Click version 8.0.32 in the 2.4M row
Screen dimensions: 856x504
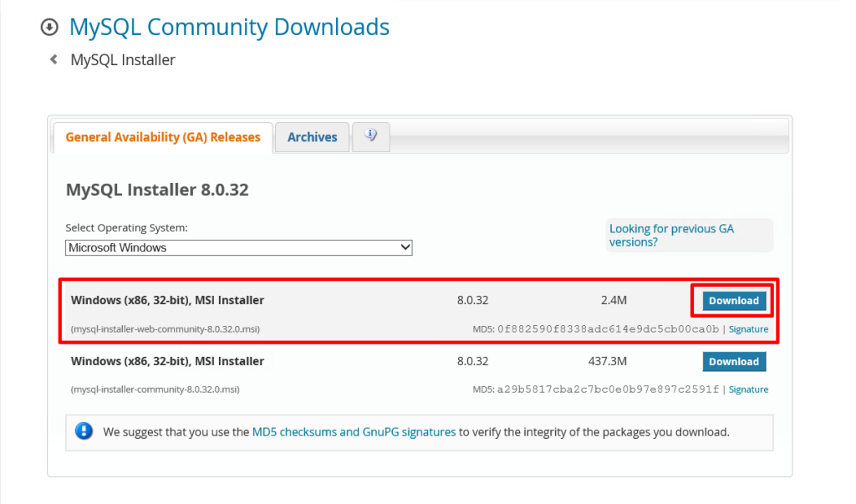pyautogui.click(x=473, y=300)
